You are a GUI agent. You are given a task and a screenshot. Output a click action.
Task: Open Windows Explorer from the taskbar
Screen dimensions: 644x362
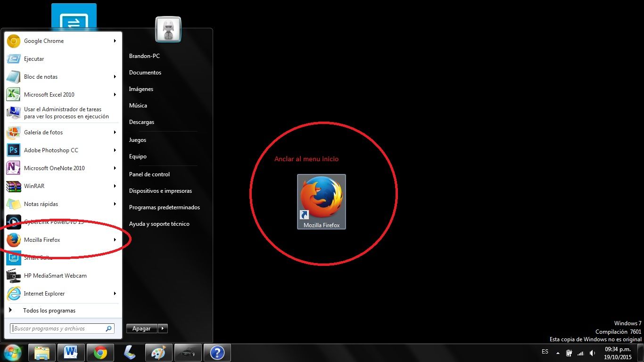(42, 353)
